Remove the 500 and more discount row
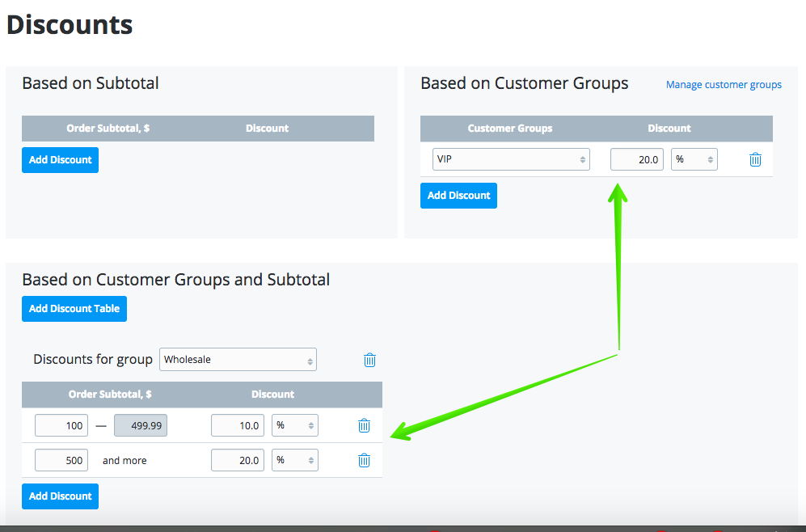Image resolution: width=806 pixels, height=532 pixels. click(364, 460)
